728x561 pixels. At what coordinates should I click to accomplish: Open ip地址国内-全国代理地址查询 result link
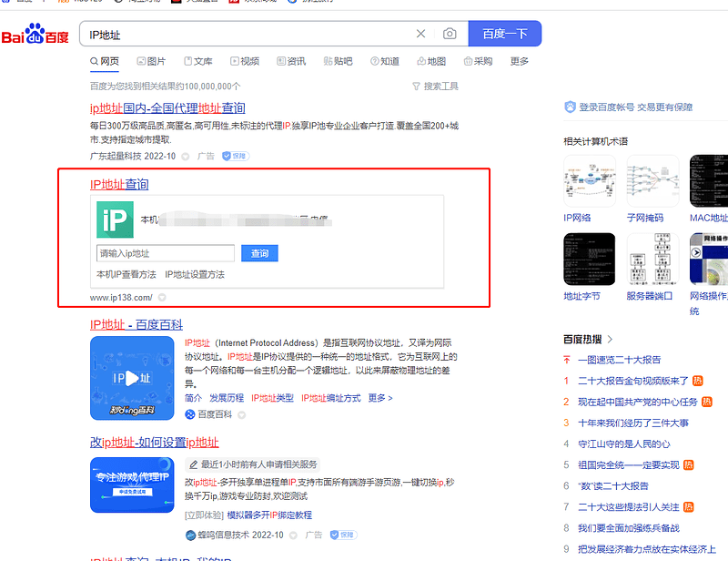click(x=167, y=108)
